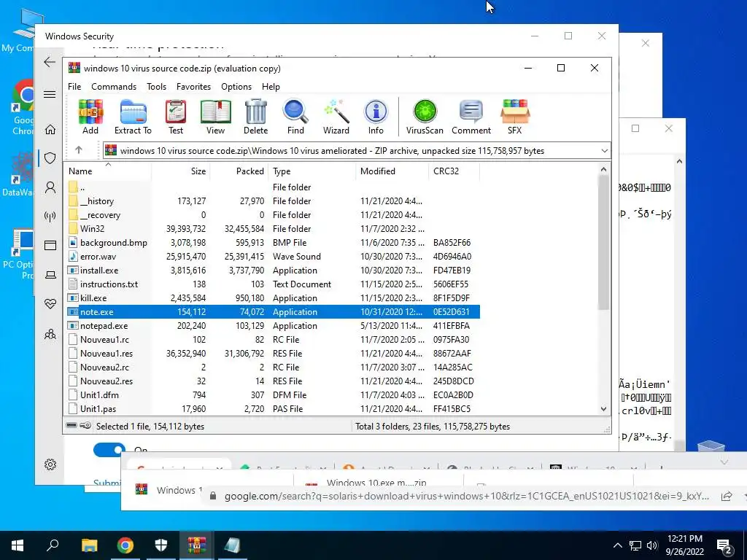
Task: Select install.exe file
Action: coord(271,270)
